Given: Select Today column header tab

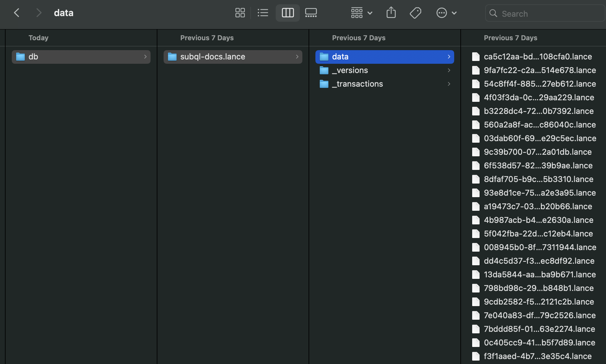Looking at the screenshot, I should coord(38,38).
